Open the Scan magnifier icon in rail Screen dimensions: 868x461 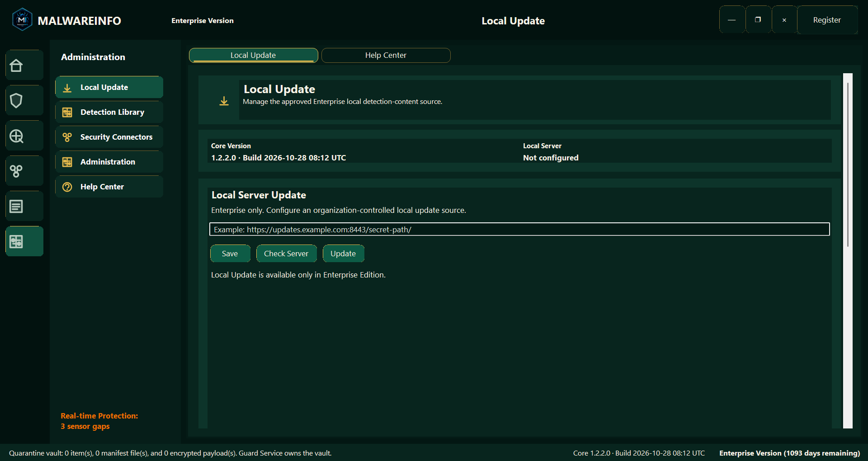pyautogui.click(x=24, y=136)
